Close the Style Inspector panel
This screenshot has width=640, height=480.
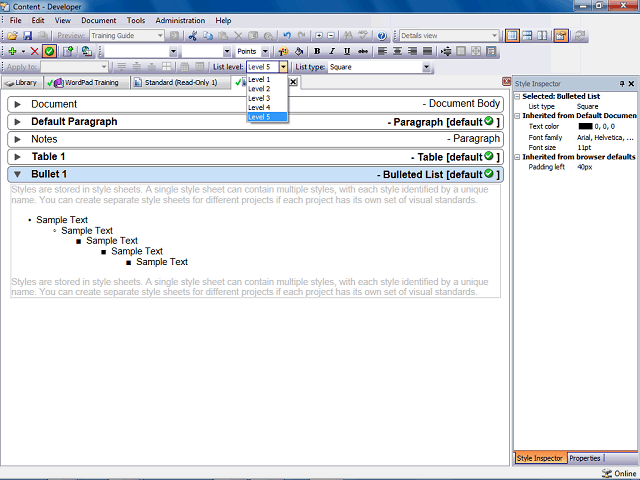tap(631, 84)
